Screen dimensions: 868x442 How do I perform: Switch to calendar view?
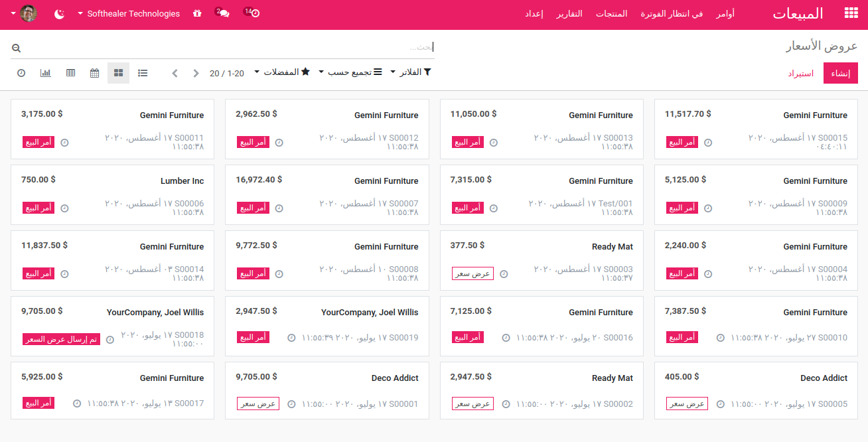click(95, 73)
